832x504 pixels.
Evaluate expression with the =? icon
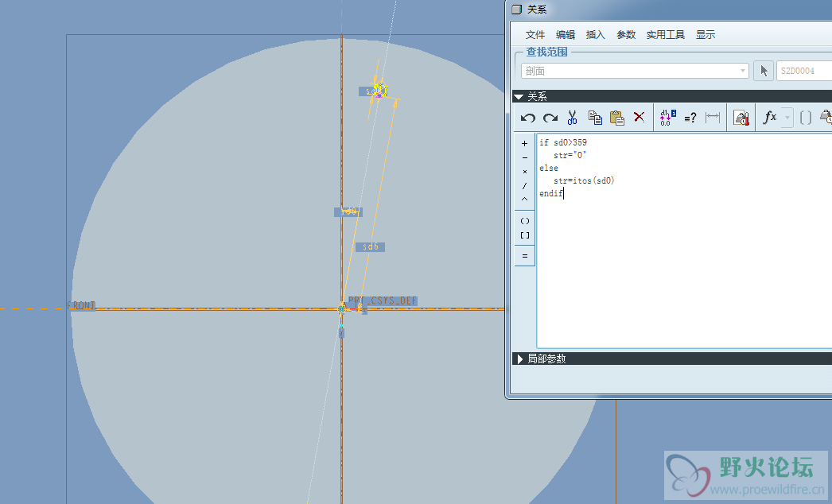click(x=690, y=118)
